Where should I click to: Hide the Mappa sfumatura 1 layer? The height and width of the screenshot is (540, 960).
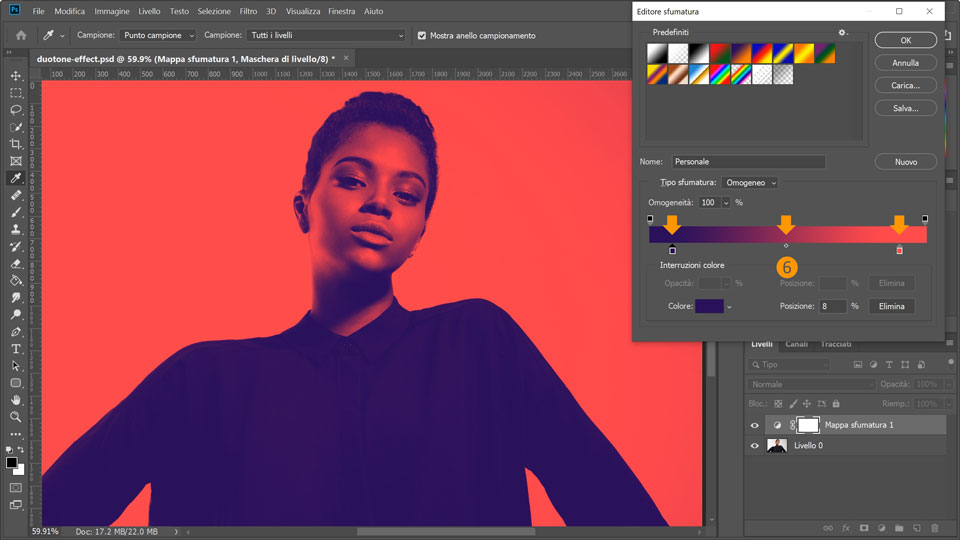pos(755,425)
